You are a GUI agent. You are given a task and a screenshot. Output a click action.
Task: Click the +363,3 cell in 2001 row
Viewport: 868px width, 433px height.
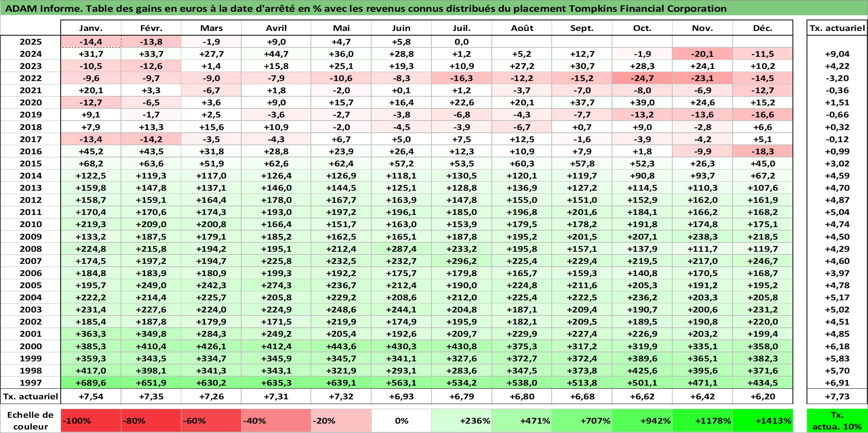pos(91,334)
